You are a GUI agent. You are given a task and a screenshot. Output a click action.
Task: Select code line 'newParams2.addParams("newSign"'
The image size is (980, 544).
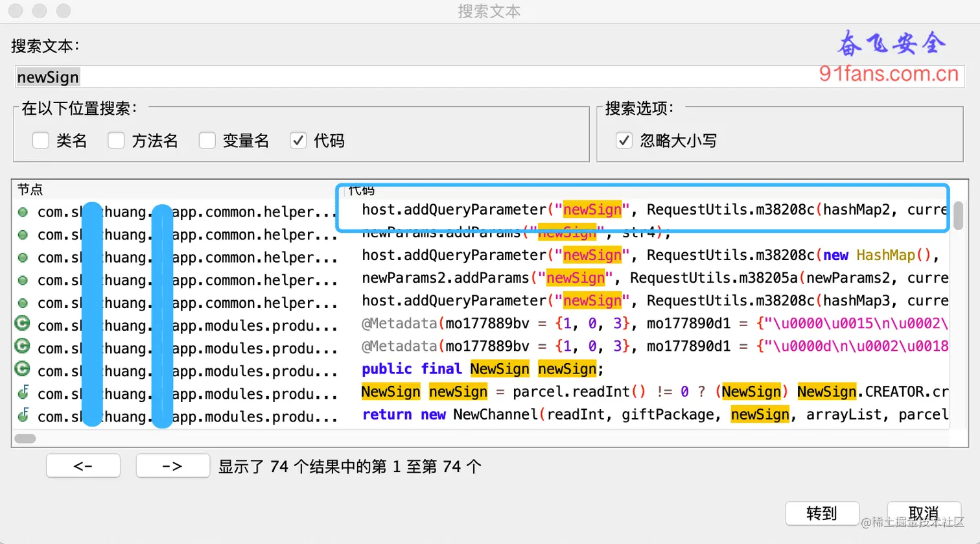coord(655,278)
